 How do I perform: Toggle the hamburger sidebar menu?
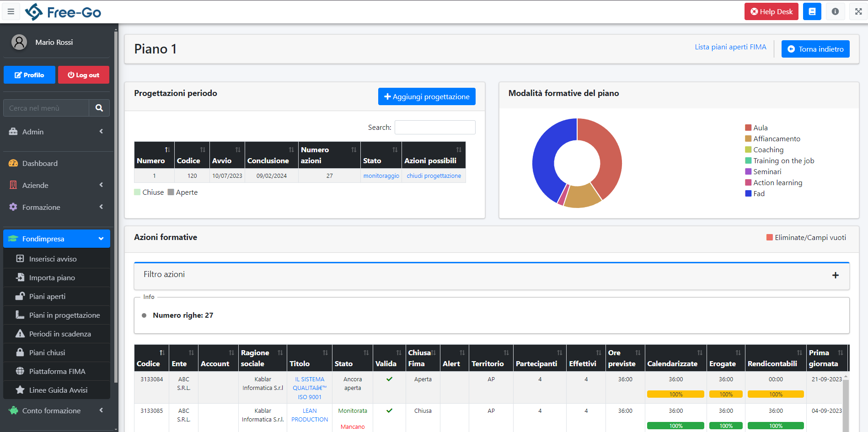point(11,11)
